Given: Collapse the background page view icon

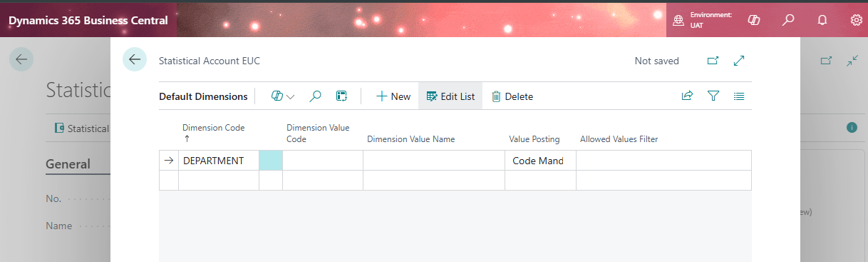Looking at the screenshot, I should 852,61.
